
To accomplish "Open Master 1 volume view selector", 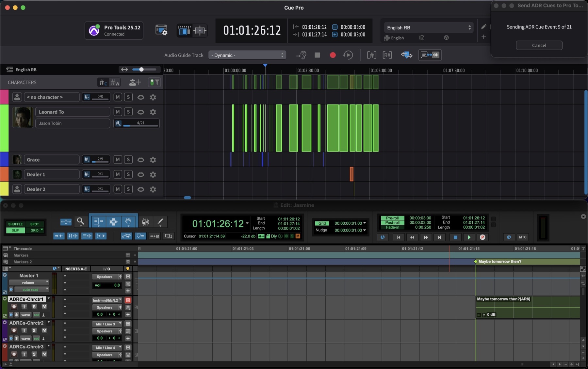I will coord(29,282).
